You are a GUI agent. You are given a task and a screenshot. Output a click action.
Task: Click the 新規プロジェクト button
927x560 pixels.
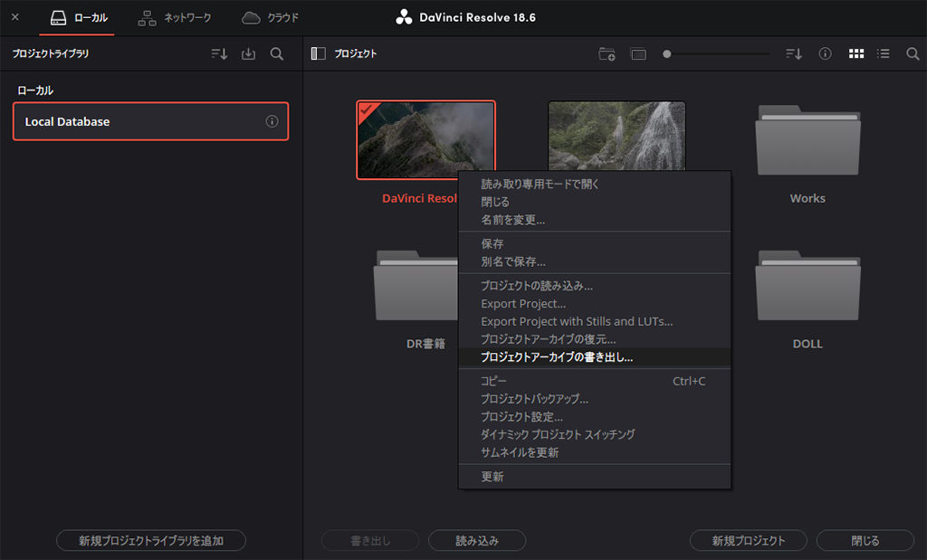[x=749, y=540]
